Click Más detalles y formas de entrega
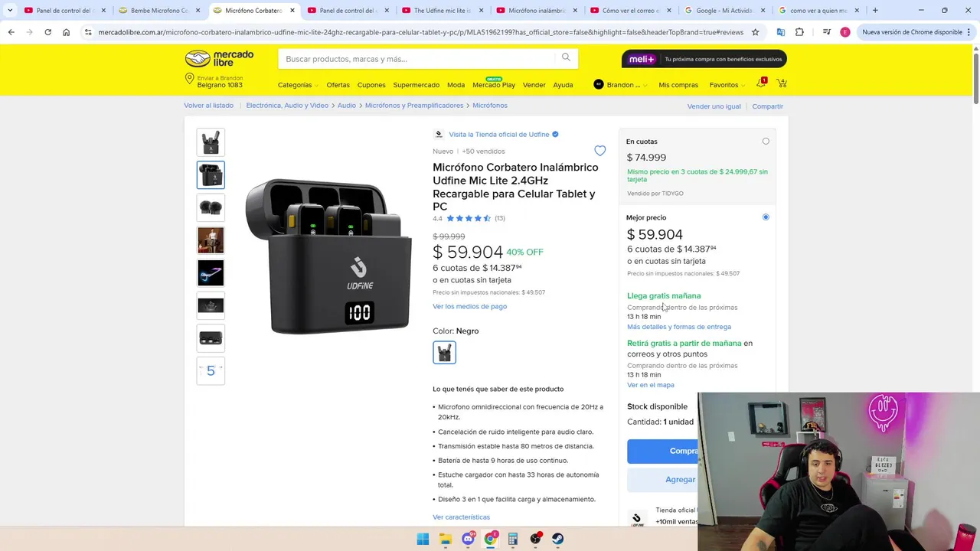This screenshot has width=980, height=551. click(x=679, y=327)
